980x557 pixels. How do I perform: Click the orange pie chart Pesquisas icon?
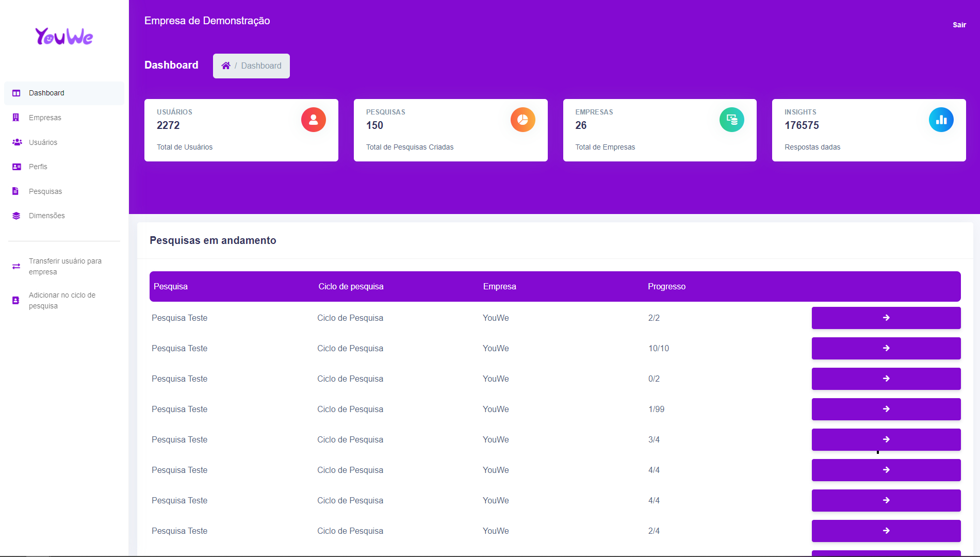click(522, 120)
